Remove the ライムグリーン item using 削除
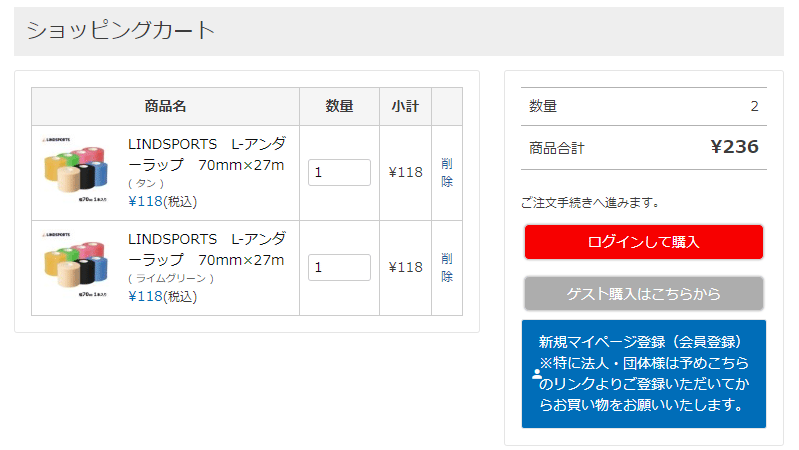The image size is (799, 450). [447, 267]
